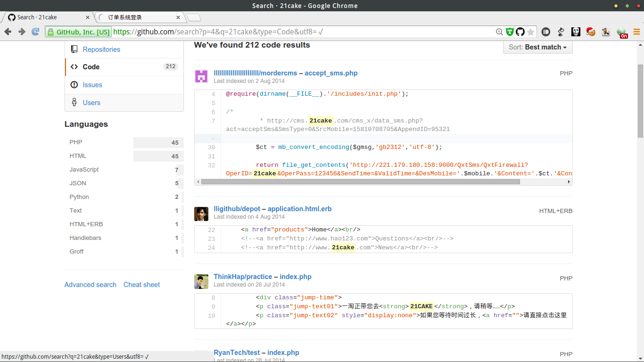
Task: Filter results by Handlebars language
Action: click(124, 238)
